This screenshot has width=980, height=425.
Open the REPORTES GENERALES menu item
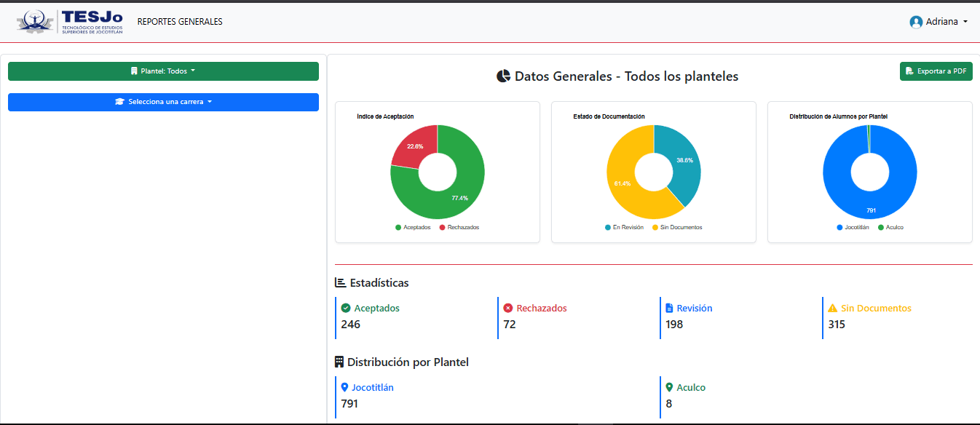click(x=180, y=22)
